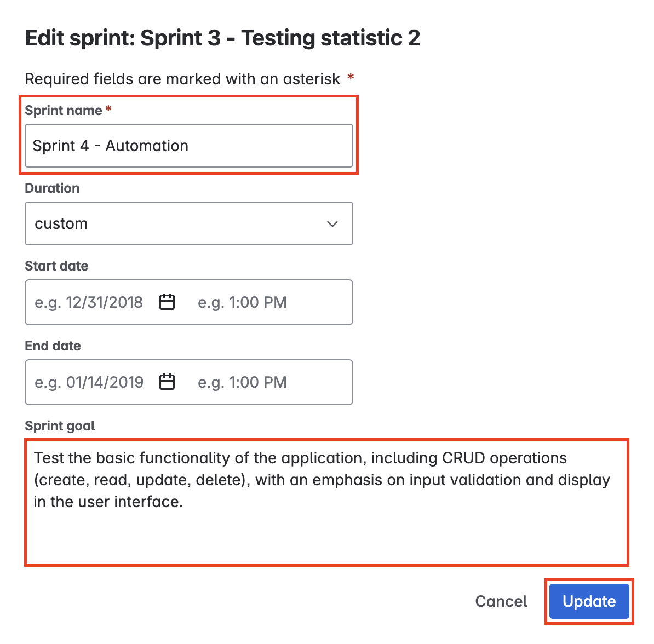Cancel the sprint edit dialog
The width and height of the screenshot is (654, 644).
pos(501,601)
